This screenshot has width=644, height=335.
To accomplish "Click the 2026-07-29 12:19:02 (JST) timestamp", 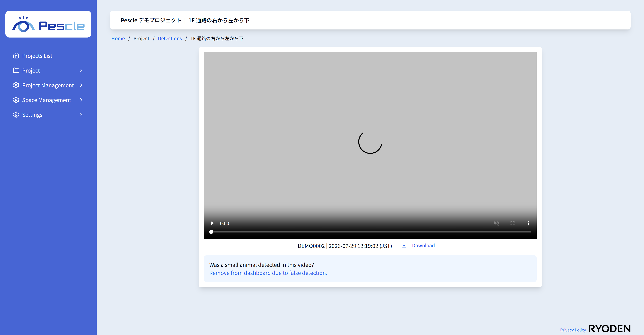I will coord(360,246).
